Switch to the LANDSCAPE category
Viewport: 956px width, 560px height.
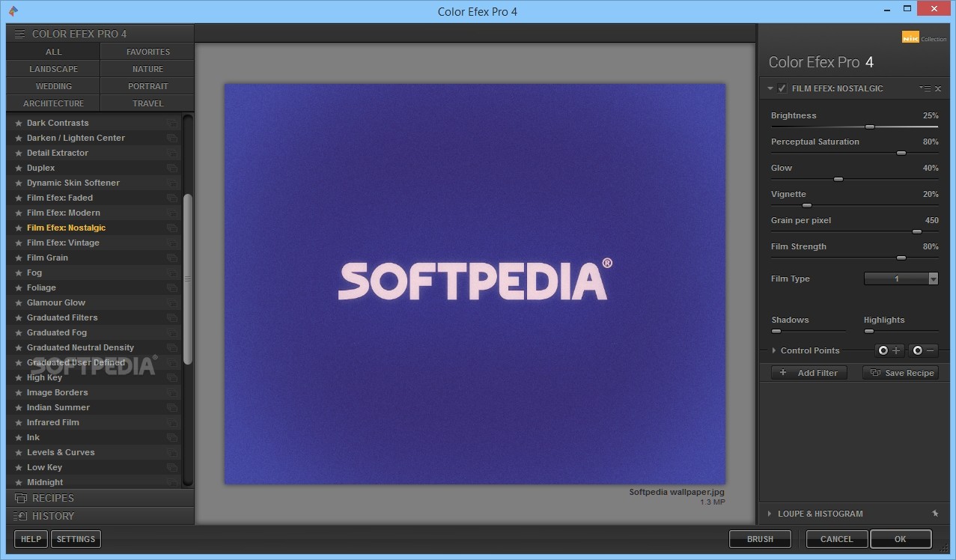pos(53,69)
